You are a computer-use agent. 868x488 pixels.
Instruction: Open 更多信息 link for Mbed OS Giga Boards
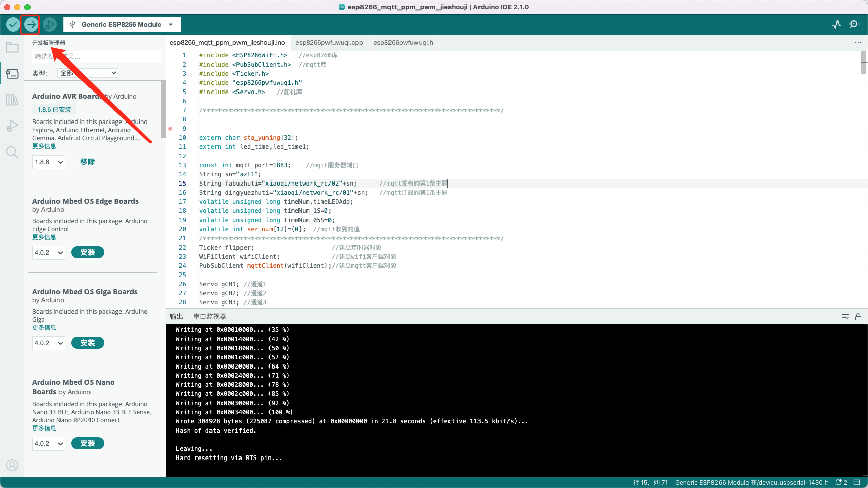point(44,328)
